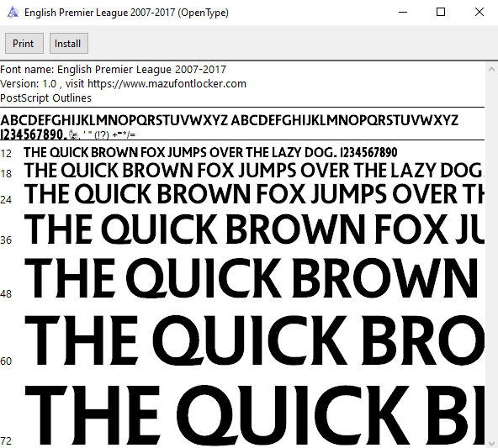
Task: Click the Print button
Action: click(x=24, y=43)
